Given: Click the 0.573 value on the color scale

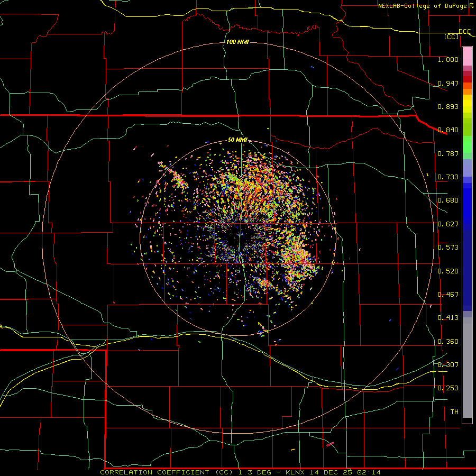Looking at the screenshot, I should click(448, 248).
